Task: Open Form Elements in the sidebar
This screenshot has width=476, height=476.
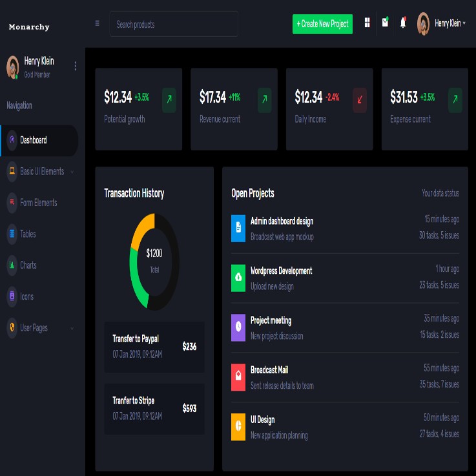Action: pyautogui.click(x=39, y=203)
